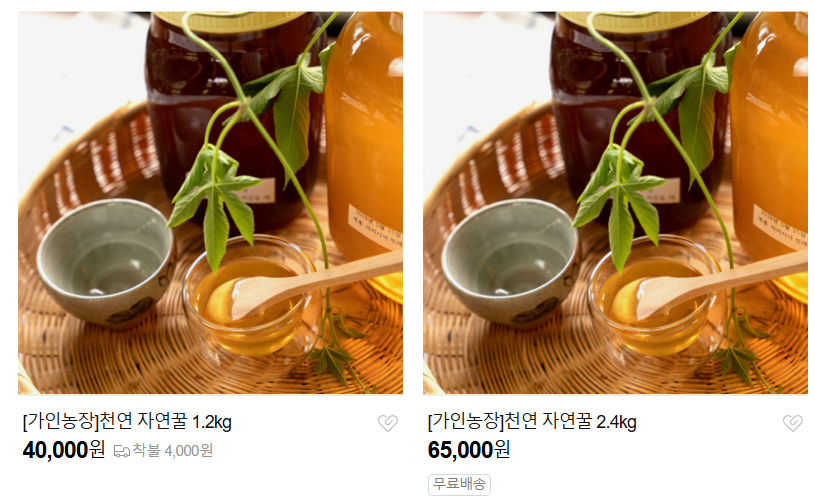Click the glass honey bowl in the right photo
The width and height of the screenshot is (815, 503).
click(655, 296)
